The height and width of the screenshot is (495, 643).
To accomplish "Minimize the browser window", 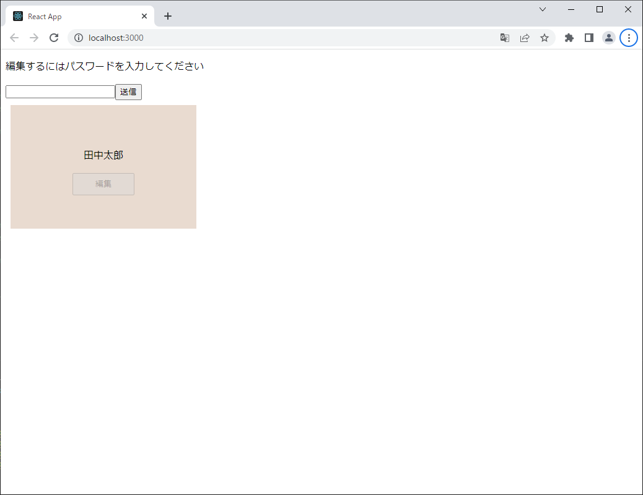I will point(571,9).
